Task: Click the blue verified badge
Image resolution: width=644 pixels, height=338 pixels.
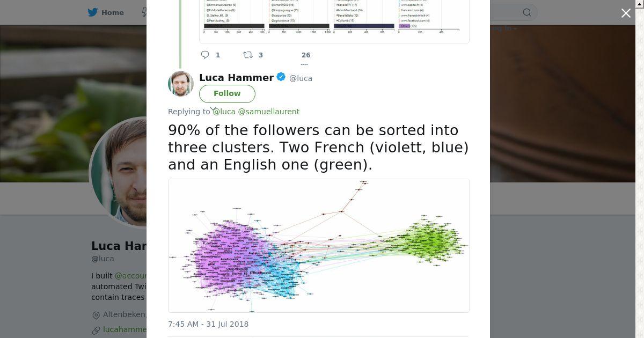Action: click(x=281, y=77)
